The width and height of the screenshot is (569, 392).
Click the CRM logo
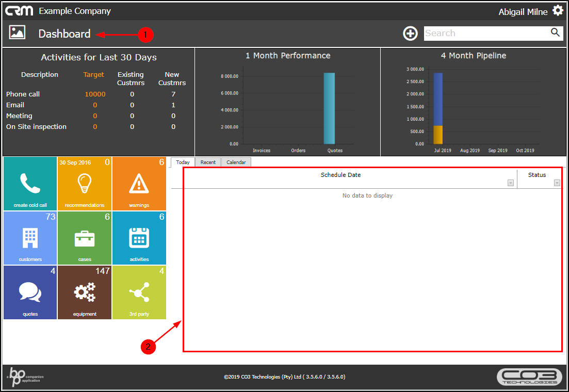pos(19,11)
